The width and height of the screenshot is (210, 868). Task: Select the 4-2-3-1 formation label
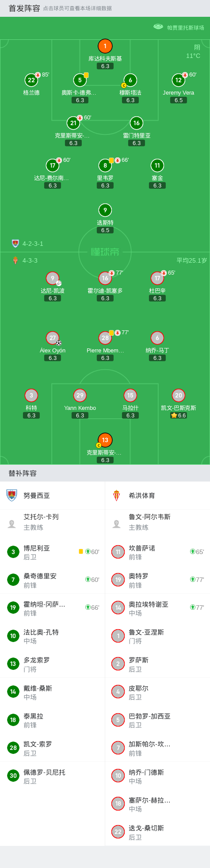[x=33, y=244]
